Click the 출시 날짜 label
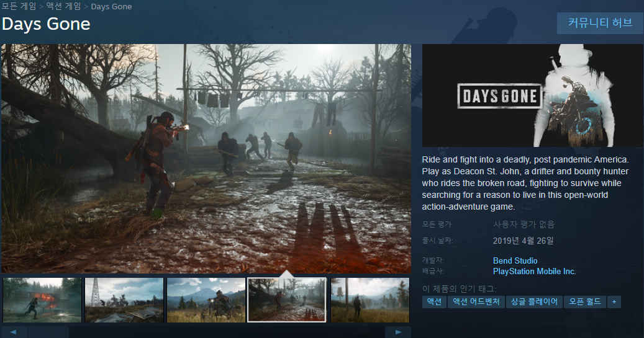Screen dimensions: 644x338 [437, 241]
